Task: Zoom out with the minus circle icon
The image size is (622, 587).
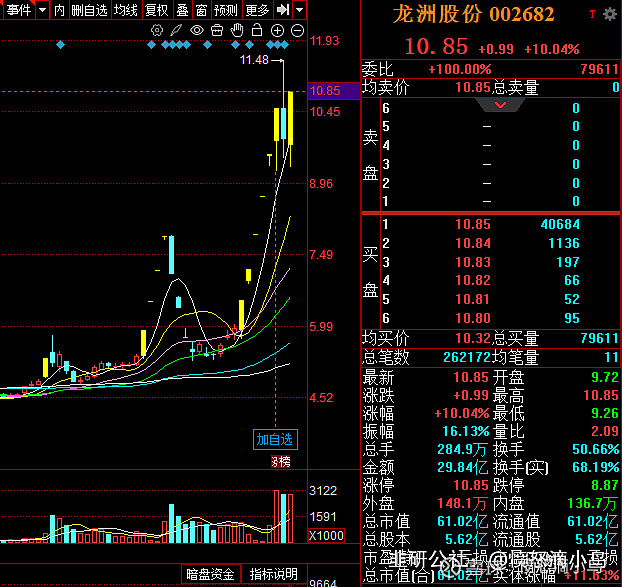Action: pyautogui.click(x=298, y=31)
